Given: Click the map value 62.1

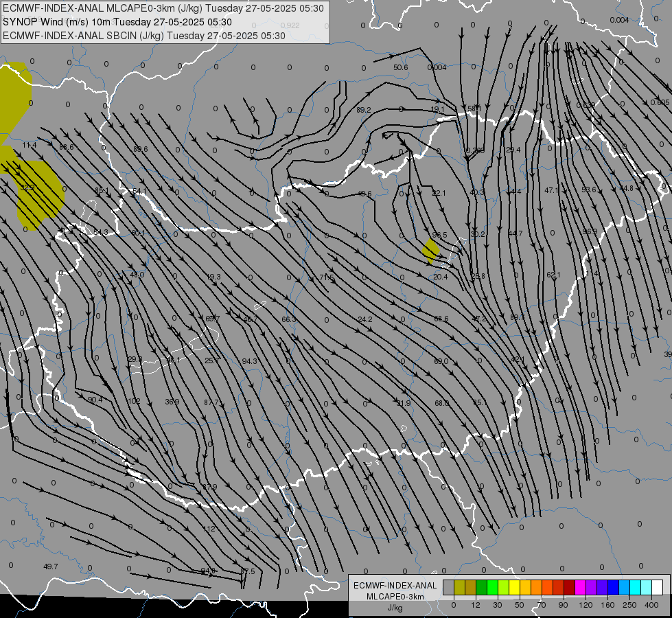Looking at the screenshot, I should (x=553, y=275).
